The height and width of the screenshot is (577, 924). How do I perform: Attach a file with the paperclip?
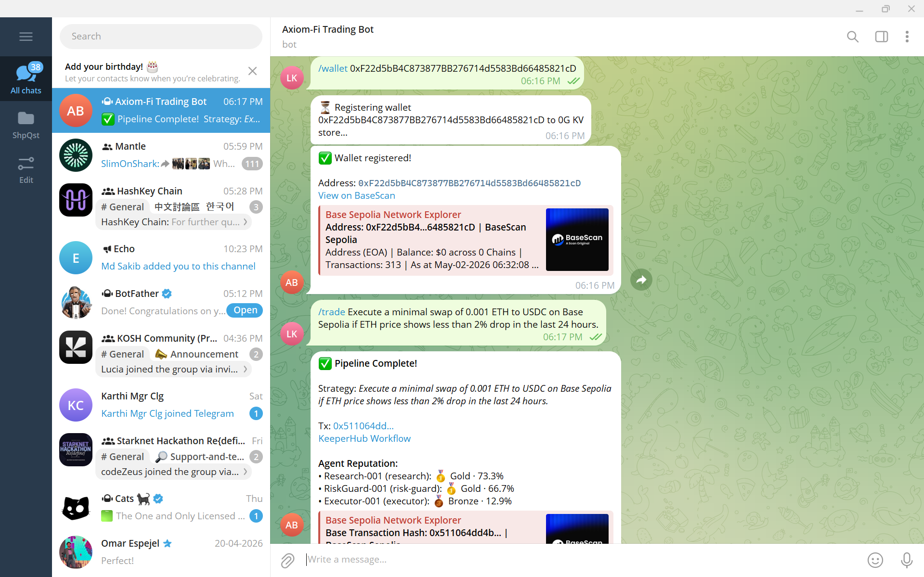(287, 560)
